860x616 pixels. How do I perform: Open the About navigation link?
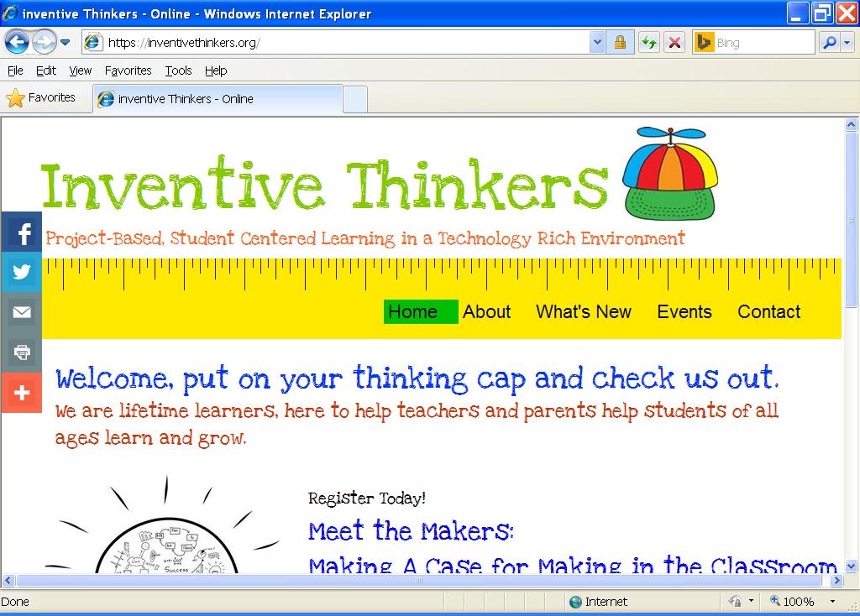486,312
